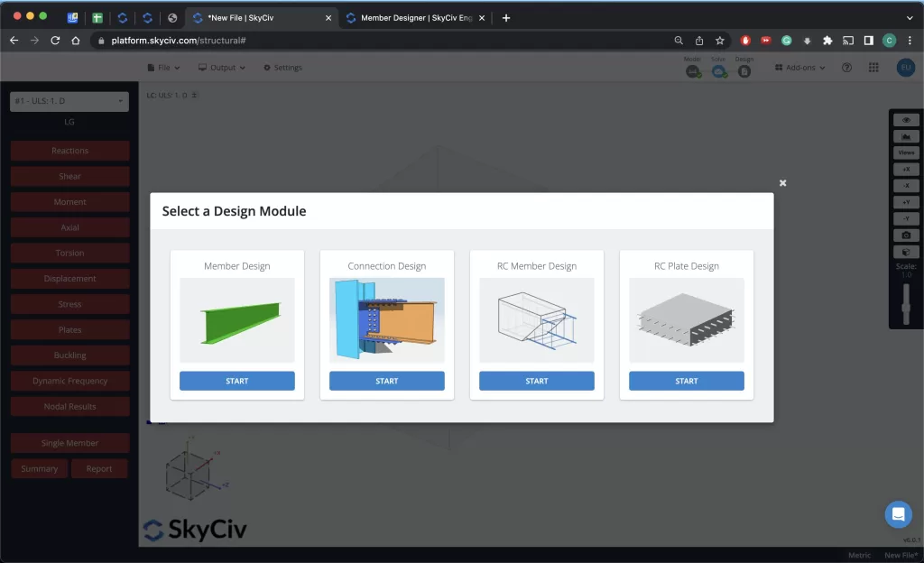Select the New File SkyCiv browser tab
Image resolution: width=924 pixels, height=563 pixels.
[x=263, y=18]
